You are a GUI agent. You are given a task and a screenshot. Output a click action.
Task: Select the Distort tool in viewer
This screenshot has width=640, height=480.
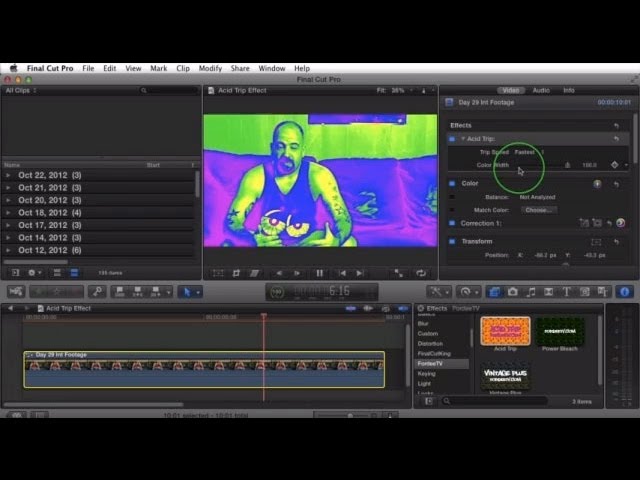click(254, 273)
